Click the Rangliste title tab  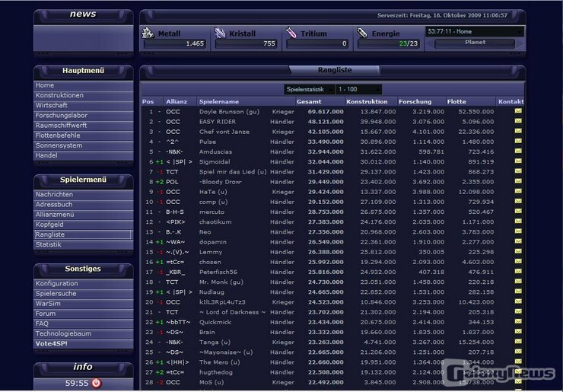334,70
